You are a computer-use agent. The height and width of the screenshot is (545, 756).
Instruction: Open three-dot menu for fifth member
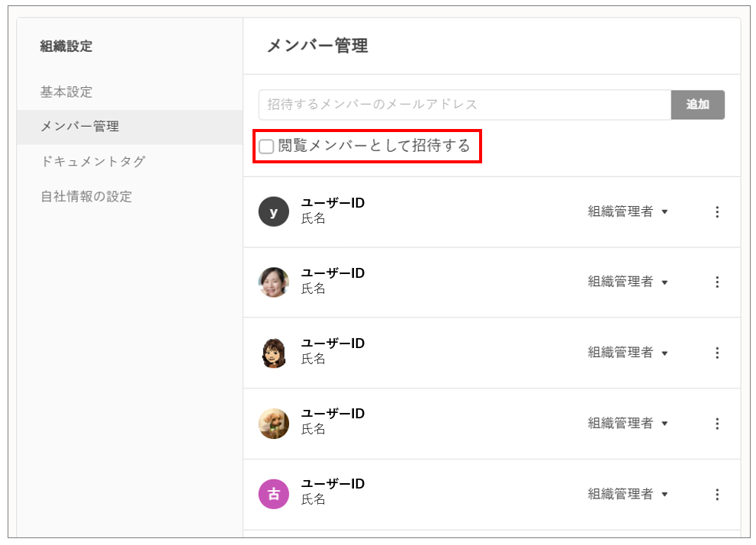717,494
